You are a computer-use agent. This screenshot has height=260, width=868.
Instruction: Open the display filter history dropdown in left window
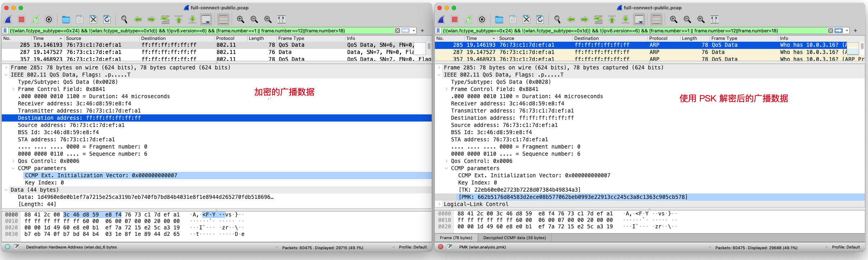click(414, 31)
